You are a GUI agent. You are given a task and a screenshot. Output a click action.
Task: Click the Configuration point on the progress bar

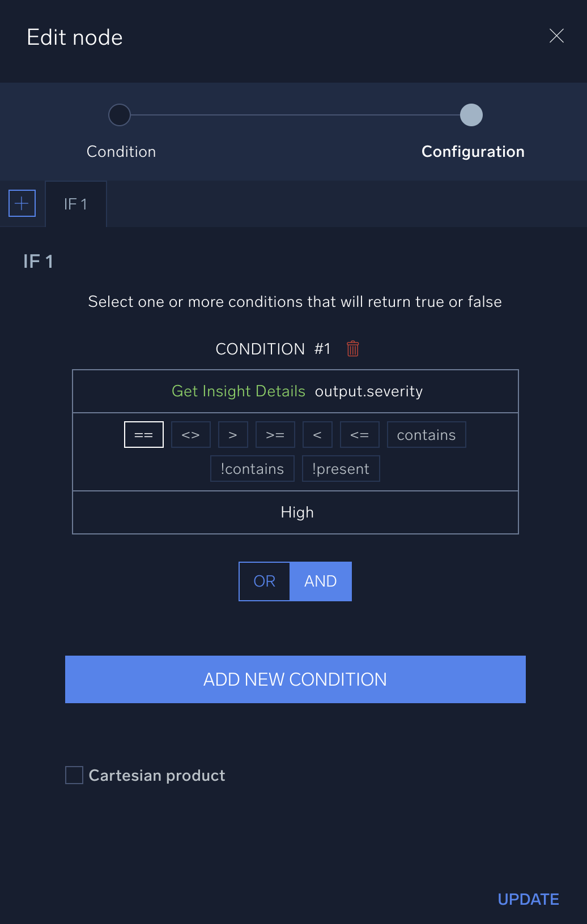[471, 115]
